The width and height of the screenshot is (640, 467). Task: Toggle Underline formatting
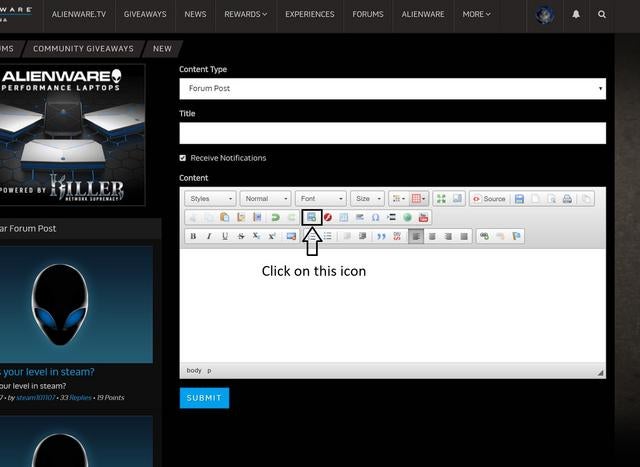(x=225, y=236)
